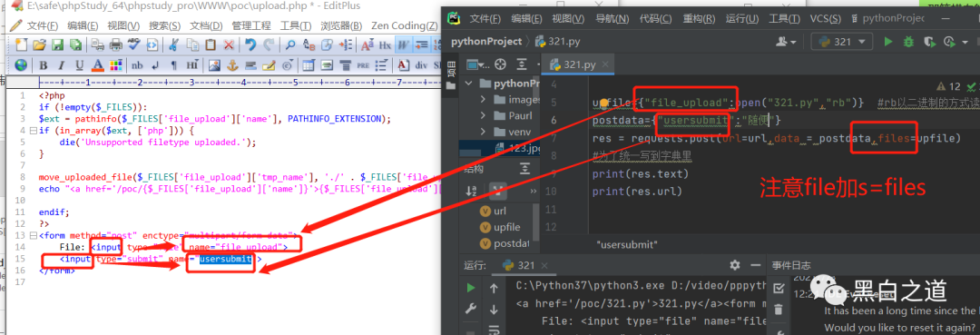Mark all event log notifications read
Viewport: 980px width, 335px height.
779,288
